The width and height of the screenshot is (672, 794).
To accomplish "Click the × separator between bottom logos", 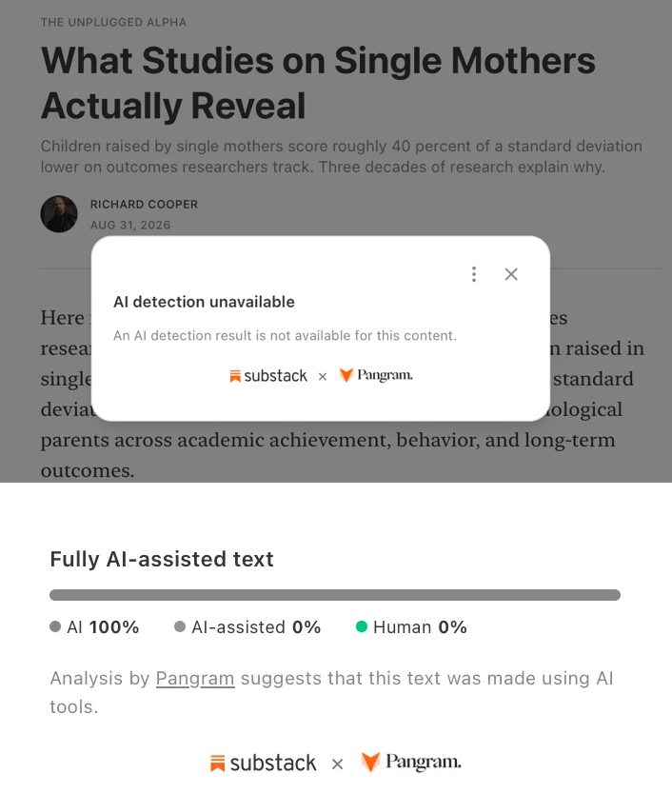I will [337, 764].
